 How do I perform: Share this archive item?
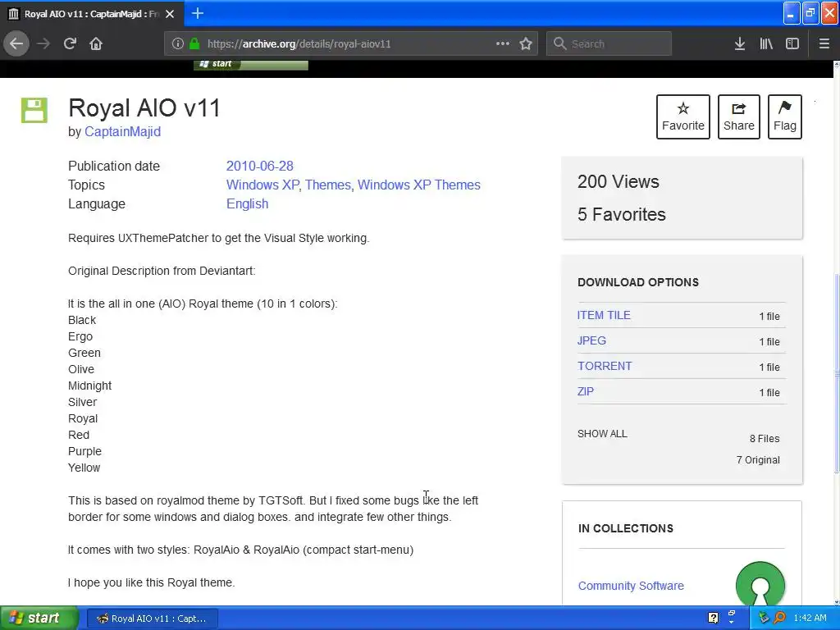tap(739, 116)
